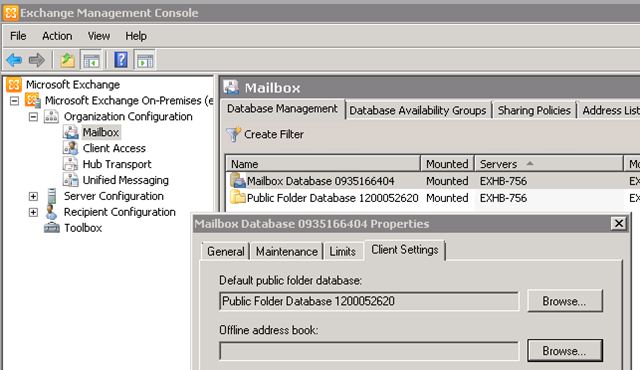The height and width of the screenshot is (370, 640).
Task: Select the Client Settings tab in Properties
Action: point(404,250)
